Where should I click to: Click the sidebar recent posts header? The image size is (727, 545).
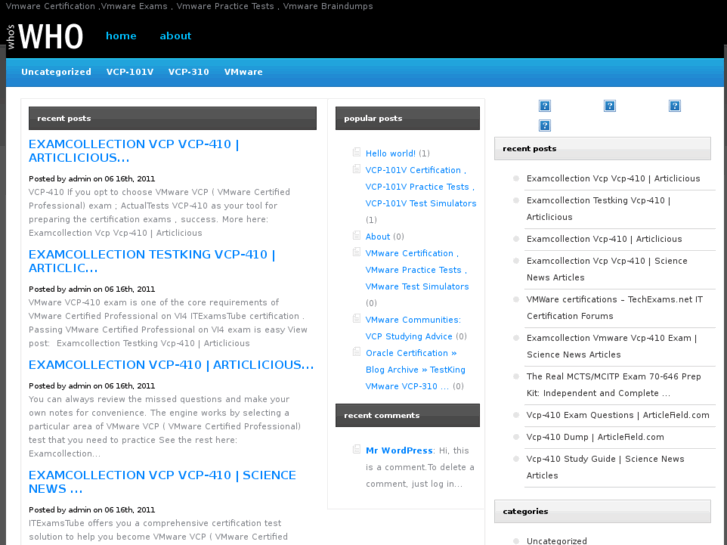602,148
